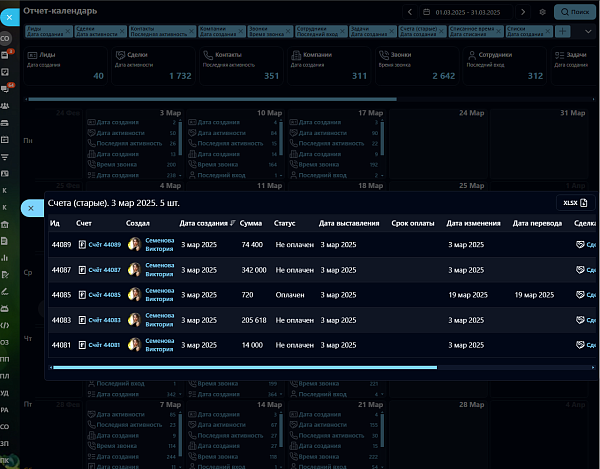600x469 pixels.
Task: Expand the filter chips row chevron
Action: click(588, 31)
